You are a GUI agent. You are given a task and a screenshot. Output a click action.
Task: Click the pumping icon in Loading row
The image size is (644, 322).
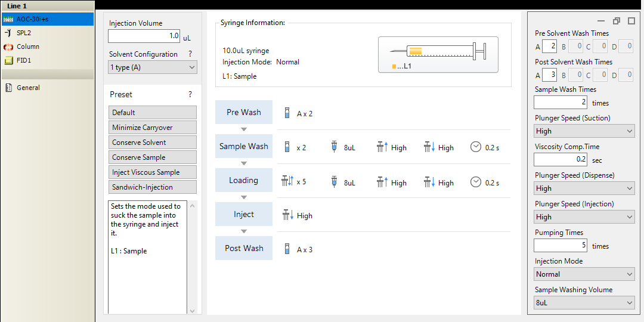point(287,182)
